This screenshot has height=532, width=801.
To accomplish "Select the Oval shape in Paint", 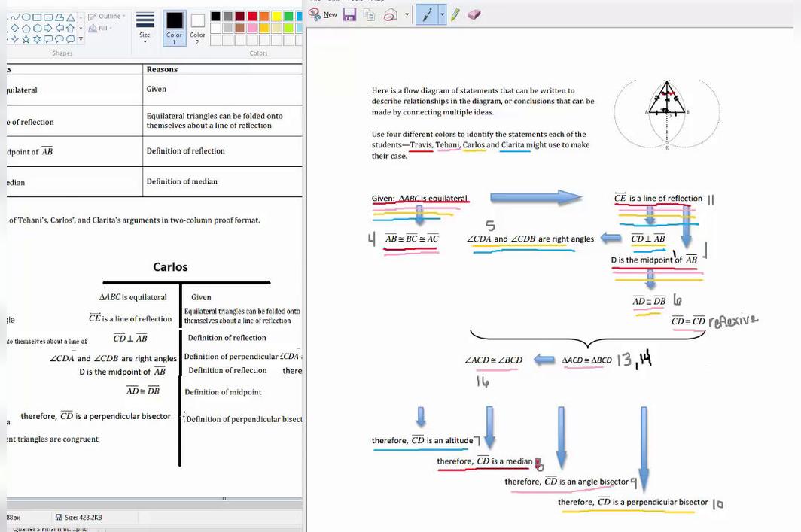I will [x=26, y=17].
